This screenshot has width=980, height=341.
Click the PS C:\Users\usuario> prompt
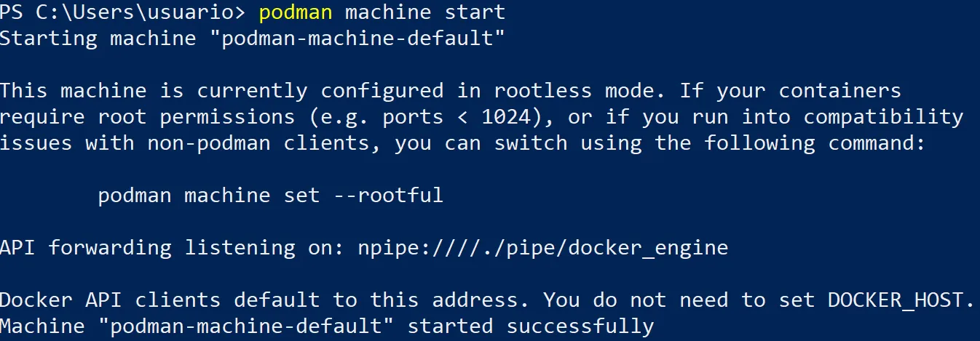coord(123,12)
